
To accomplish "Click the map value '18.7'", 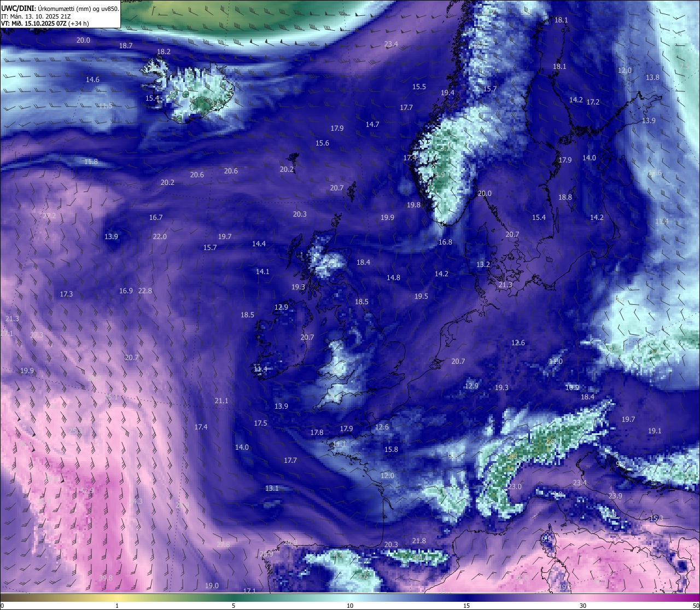I will (126, 45).
